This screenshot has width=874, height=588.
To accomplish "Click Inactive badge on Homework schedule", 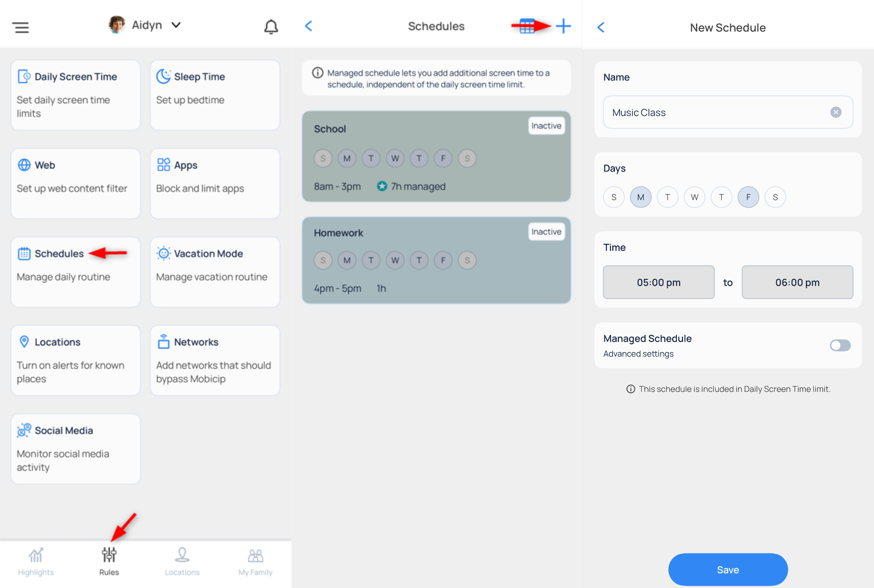I will [546, 232].
